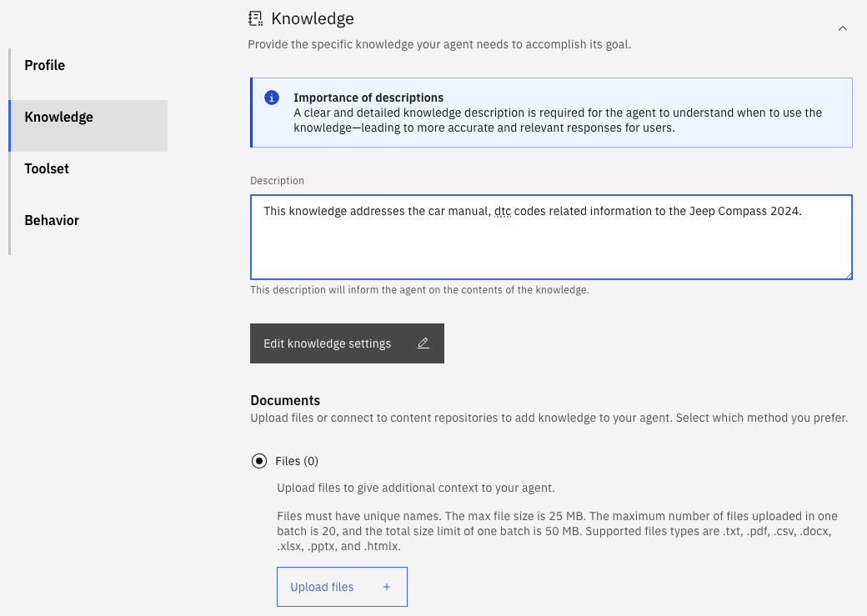Click helper text 'This description will inform the agent'

pyautogui.click(x=419, y=290)
